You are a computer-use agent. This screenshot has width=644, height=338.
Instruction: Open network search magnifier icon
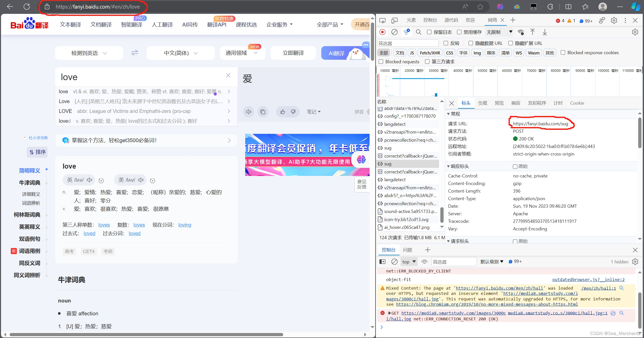click(x=418, y=32)
